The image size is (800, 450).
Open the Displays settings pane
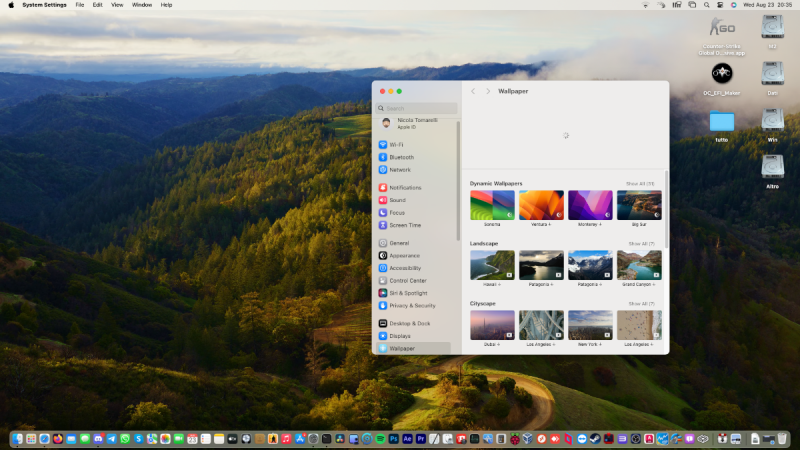[400, 336]
